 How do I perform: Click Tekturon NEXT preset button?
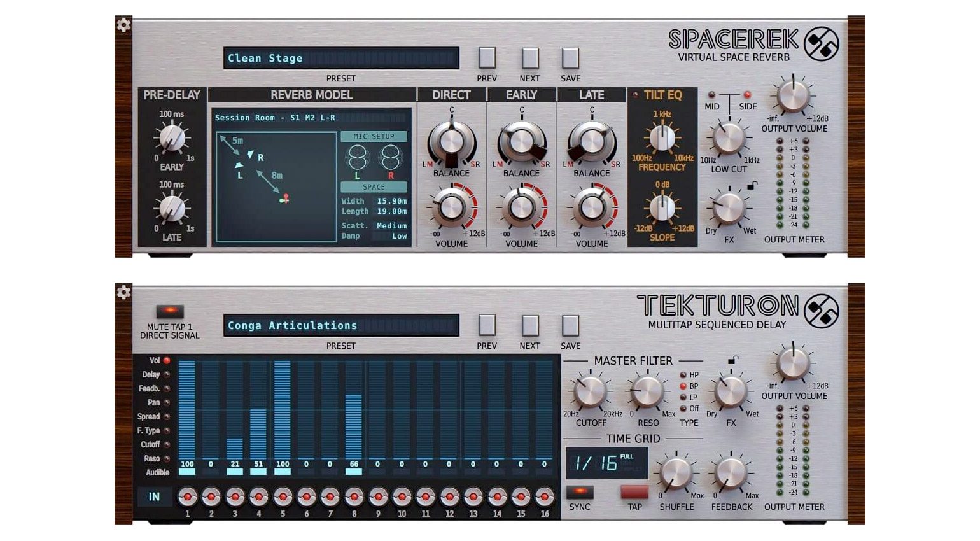pos(529,325)
